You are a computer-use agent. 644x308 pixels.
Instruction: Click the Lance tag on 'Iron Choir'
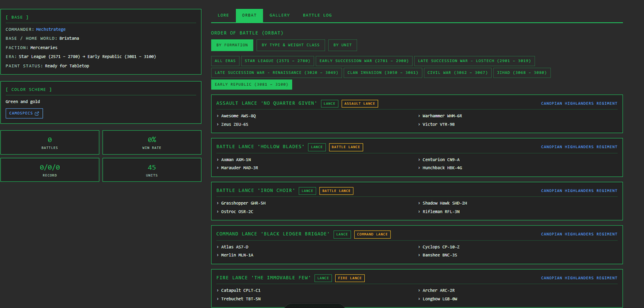coord(307,191)
